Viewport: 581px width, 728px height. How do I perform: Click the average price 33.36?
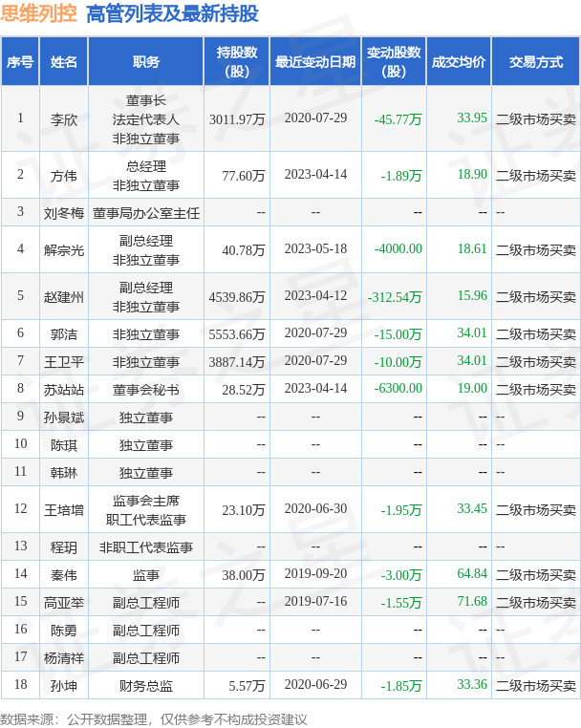tap(472, 684)
